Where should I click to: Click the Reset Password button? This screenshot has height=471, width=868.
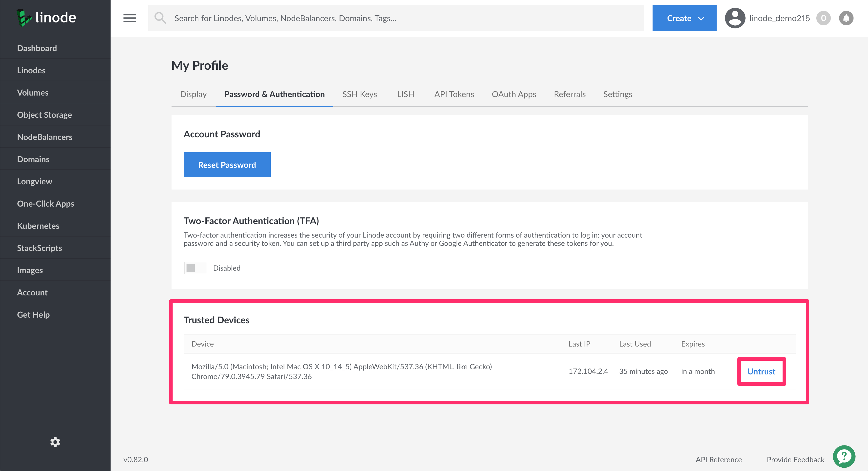pyautogui.click(x=226, y=165)
